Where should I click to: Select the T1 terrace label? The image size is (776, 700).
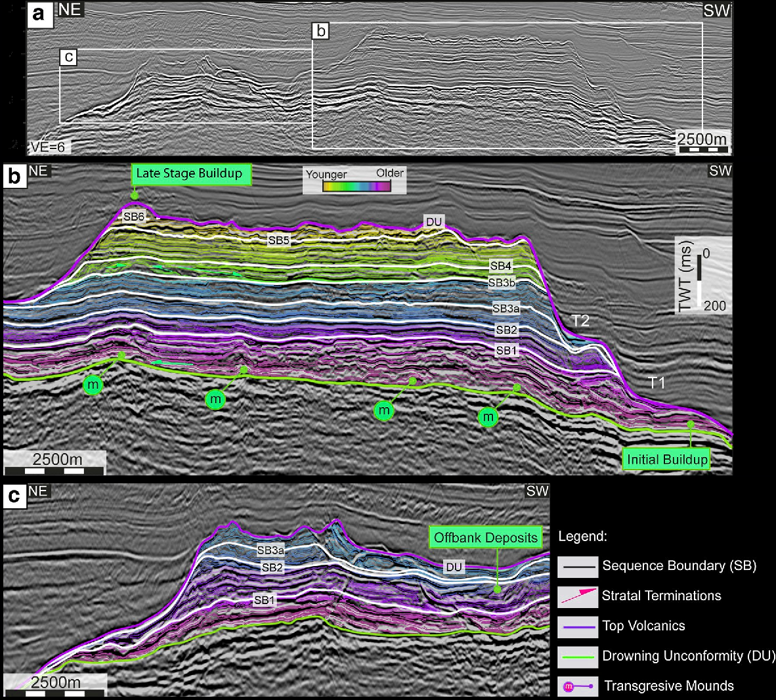(x=657, y=383)
